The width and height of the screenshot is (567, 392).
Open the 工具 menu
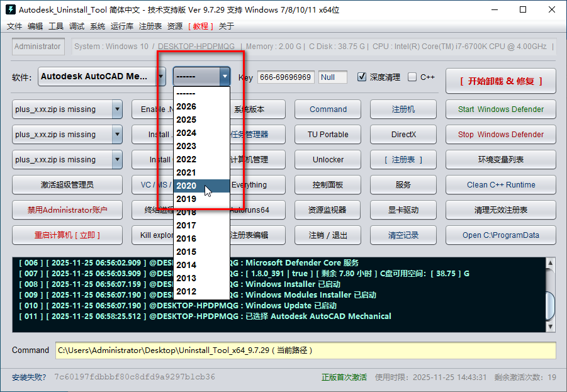pyautogui.click(x=56, y=26)
